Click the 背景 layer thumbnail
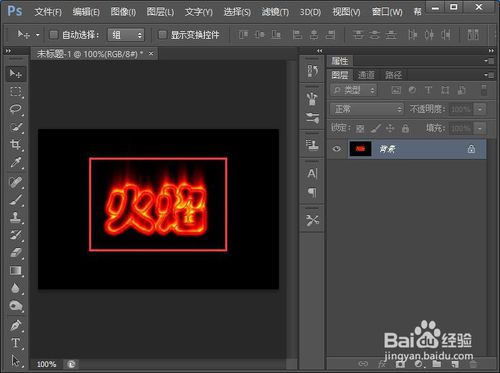 pyautogui.click(x=360, y=149)
